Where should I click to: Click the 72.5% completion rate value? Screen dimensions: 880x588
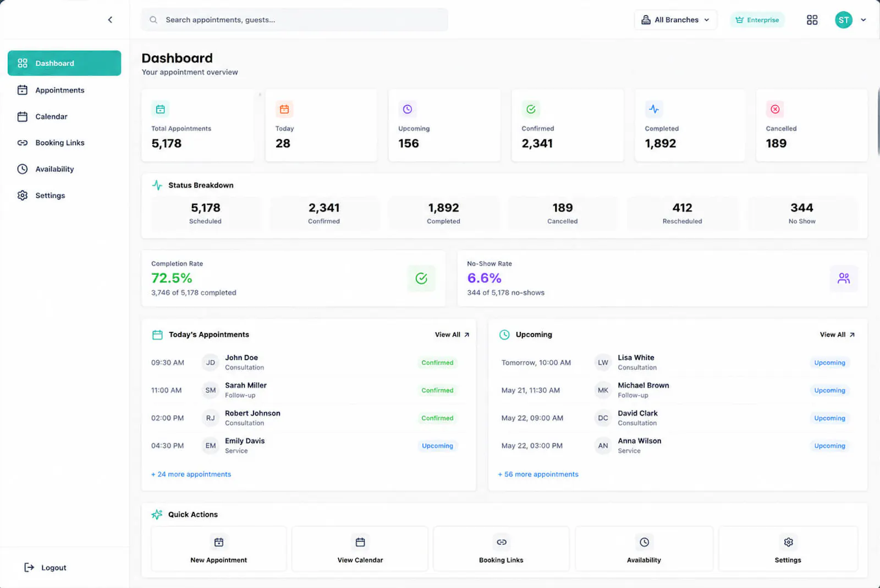[172, 278]
